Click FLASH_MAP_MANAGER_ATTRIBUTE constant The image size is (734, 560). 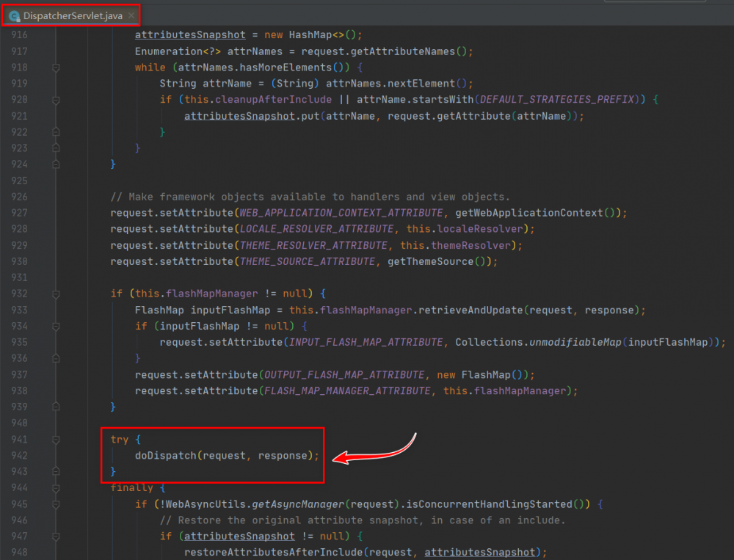click(x=347, y=391)
